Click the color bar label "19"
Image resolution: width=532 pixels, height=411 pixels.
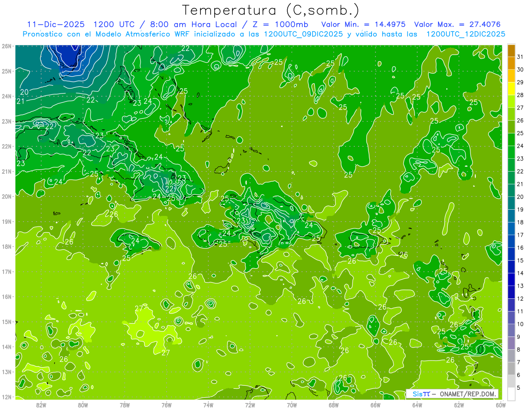click(x=520, y=210)
